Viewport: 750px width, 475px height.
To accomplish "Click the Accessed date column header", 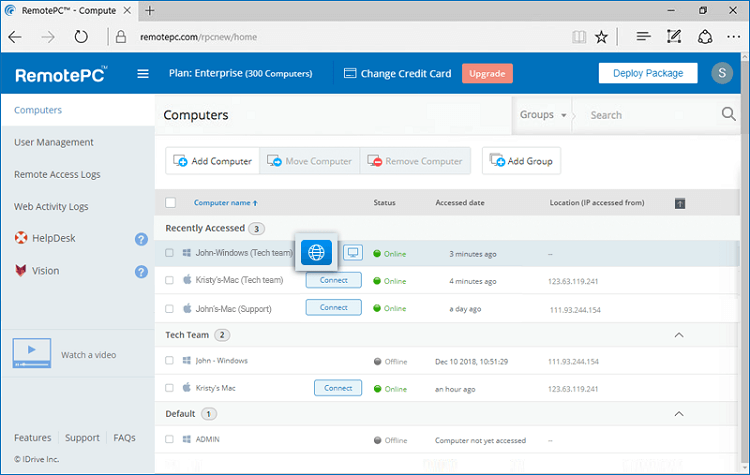I will (460, 203).
